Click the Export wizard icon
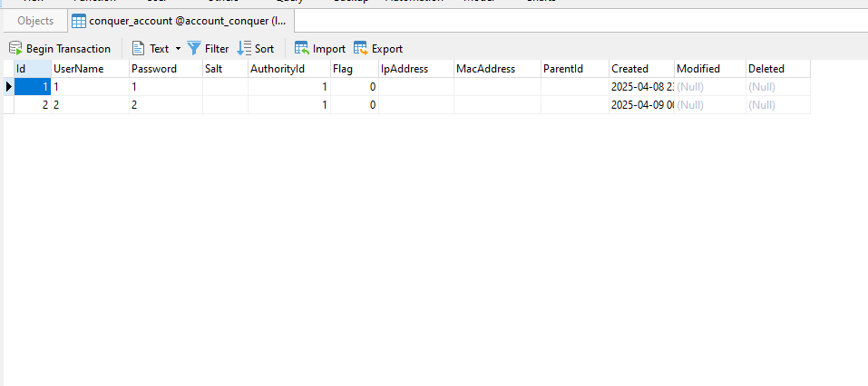Image resolution: width=868 pixels, height=386 pixels. (360, 48)
